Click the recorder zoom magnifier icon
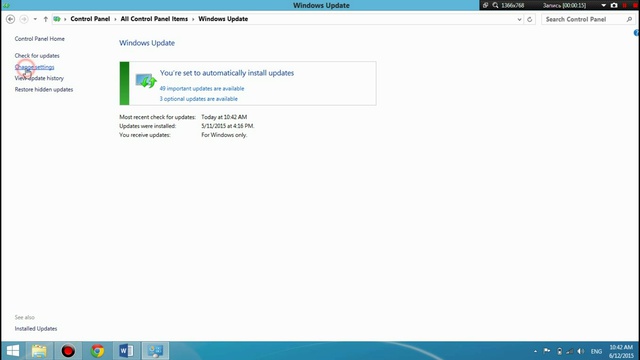The image size is (640, 360). pos(495,5)
